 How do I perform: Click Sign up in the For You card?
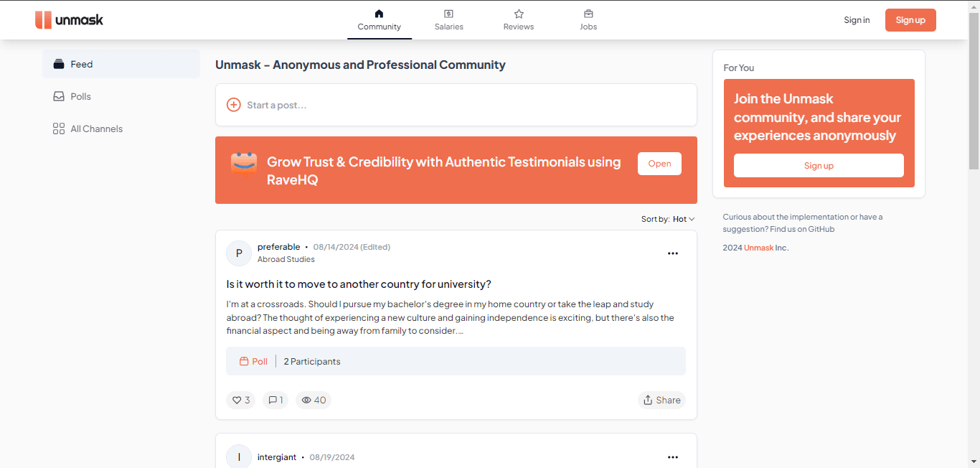(819, 166)
